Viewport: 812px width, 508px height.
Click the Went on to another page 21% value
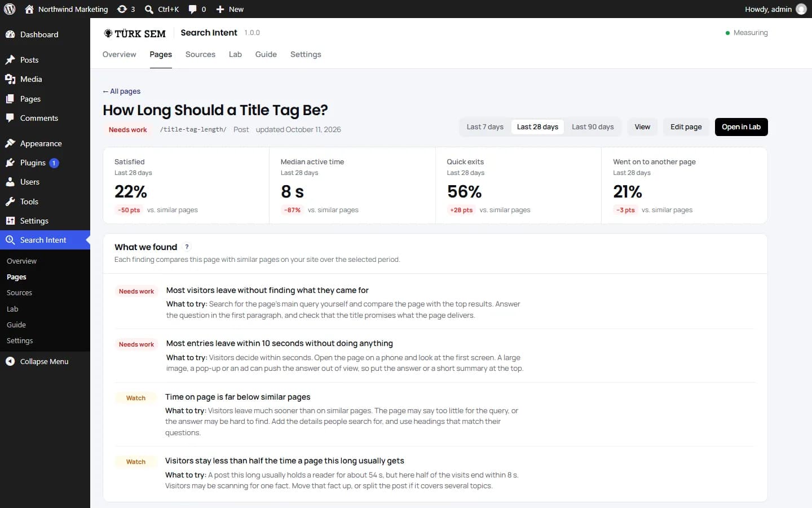click(628, 192)
